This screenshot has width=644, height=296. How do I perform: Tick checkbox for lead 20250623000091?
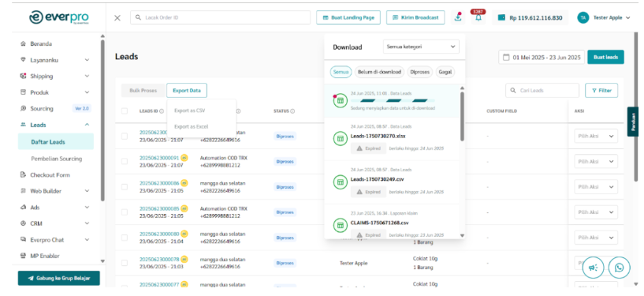tap(125, 161)
